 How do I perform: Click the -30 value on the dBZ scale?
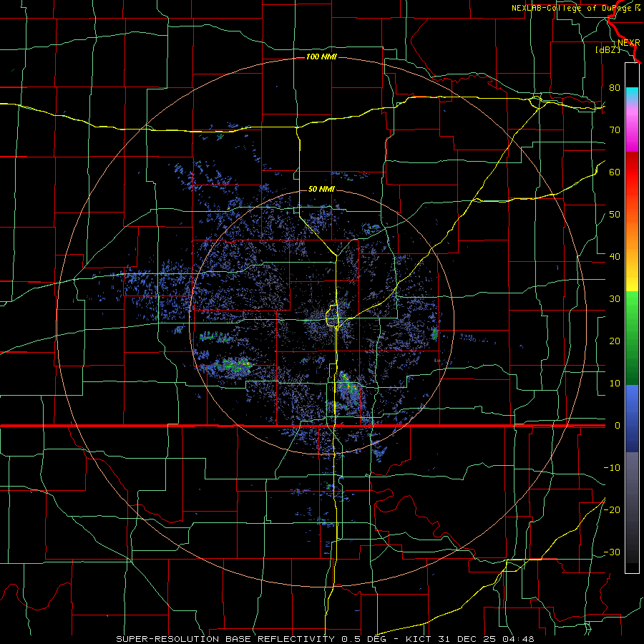[x=612, y=552]
